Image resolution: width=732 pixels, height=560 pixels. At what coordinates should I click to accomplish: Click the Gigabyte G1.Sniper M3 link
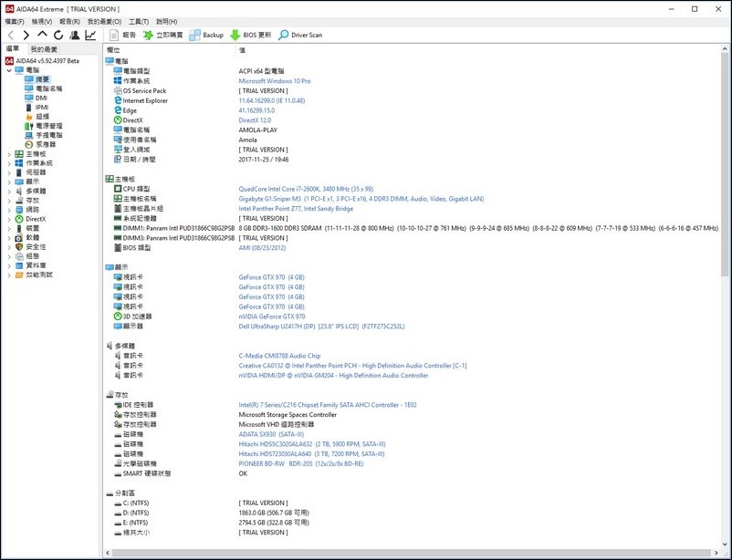[361, 199]
